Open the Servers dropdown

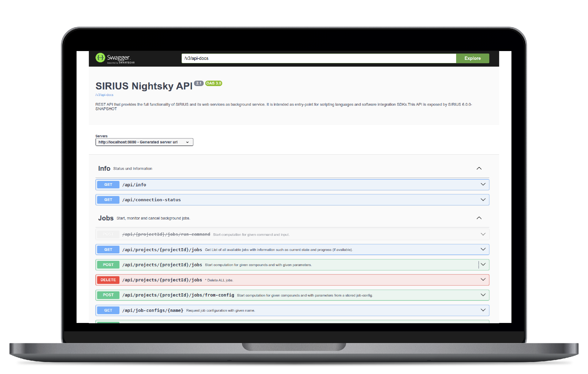click(144, 142)
